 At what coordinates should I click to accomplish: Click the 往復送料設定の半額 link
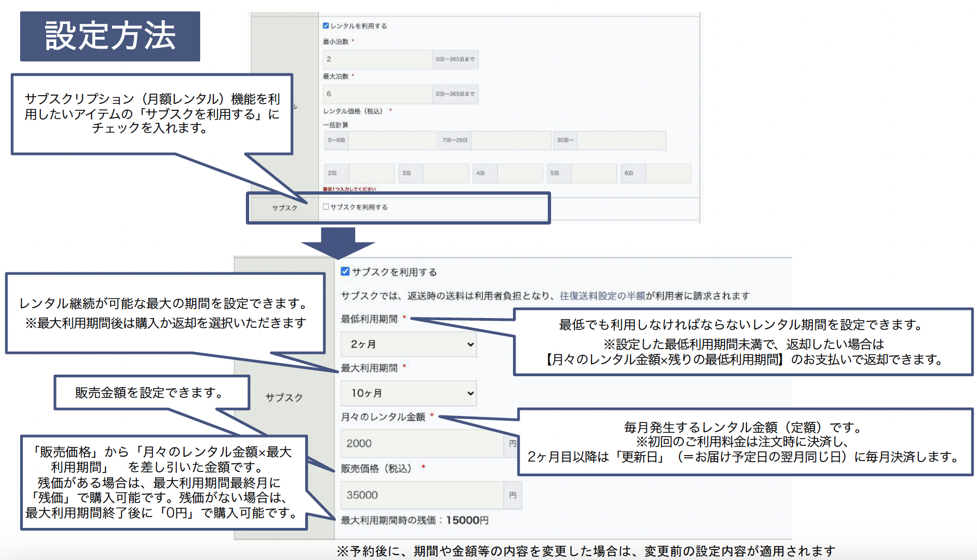[602, 296]
